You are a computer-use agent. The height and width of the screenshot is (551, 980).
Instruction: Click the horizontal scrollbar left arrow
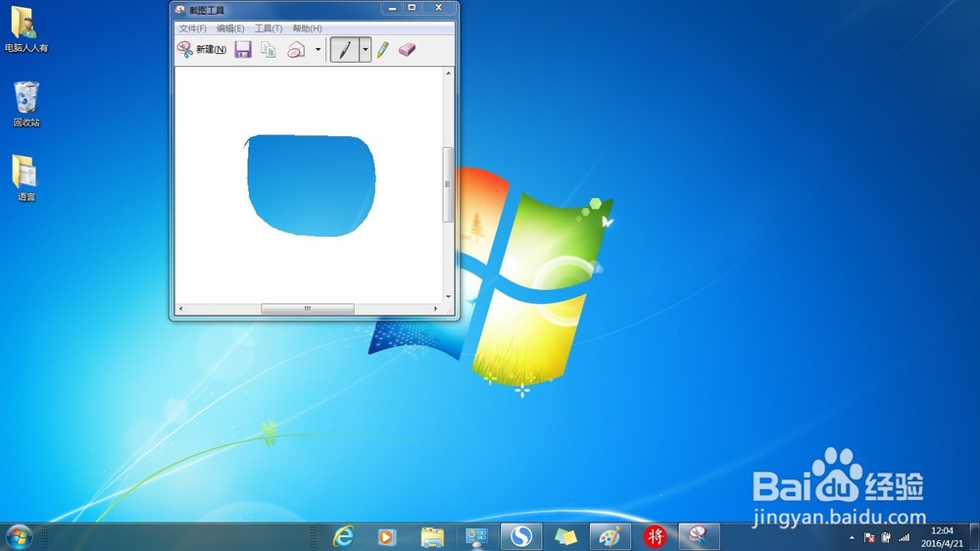pyautogui.click(x=180, y=308)
